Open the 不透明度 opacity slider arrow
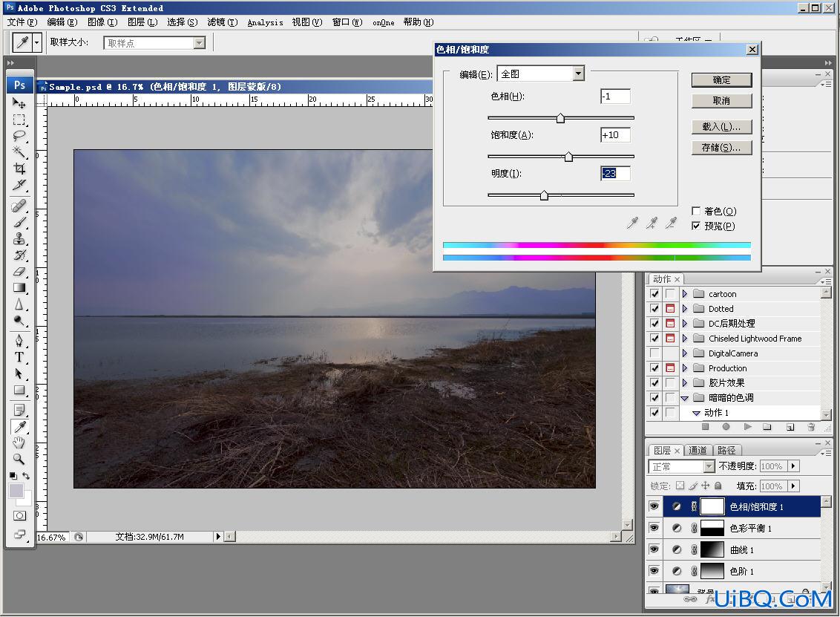The height and width of the screenshot is (617, 840). 793,466
